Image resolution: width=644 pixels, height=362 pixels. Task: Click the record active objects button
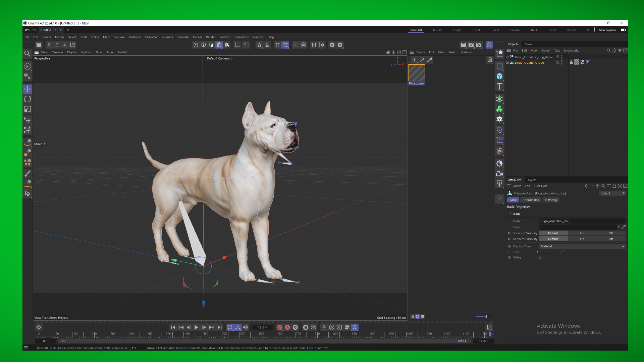[x=280, y=327]
